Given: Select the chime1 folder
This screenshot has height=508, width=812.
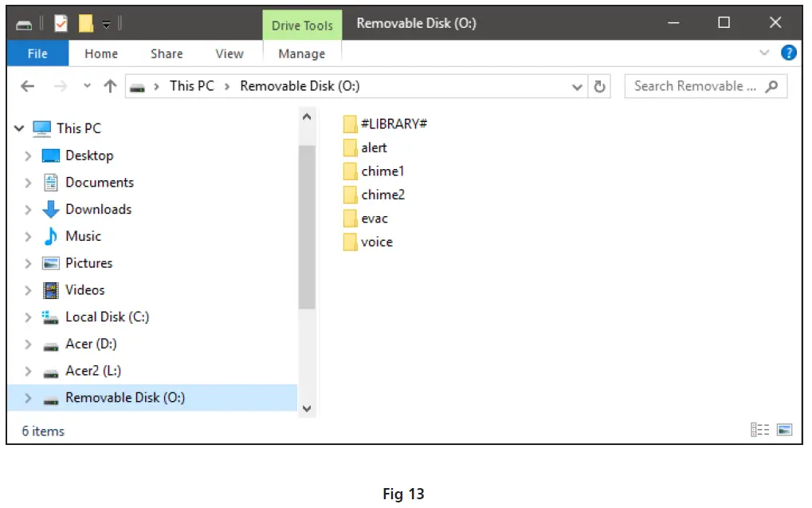Looking at the screenshot, I should point(374,171).
